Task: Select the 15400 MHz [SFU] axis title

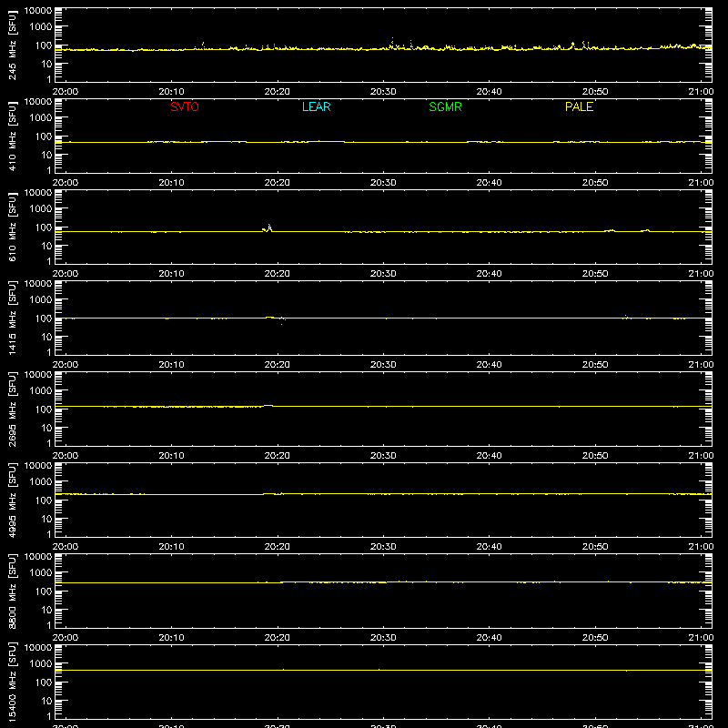Action: point(12,682)
